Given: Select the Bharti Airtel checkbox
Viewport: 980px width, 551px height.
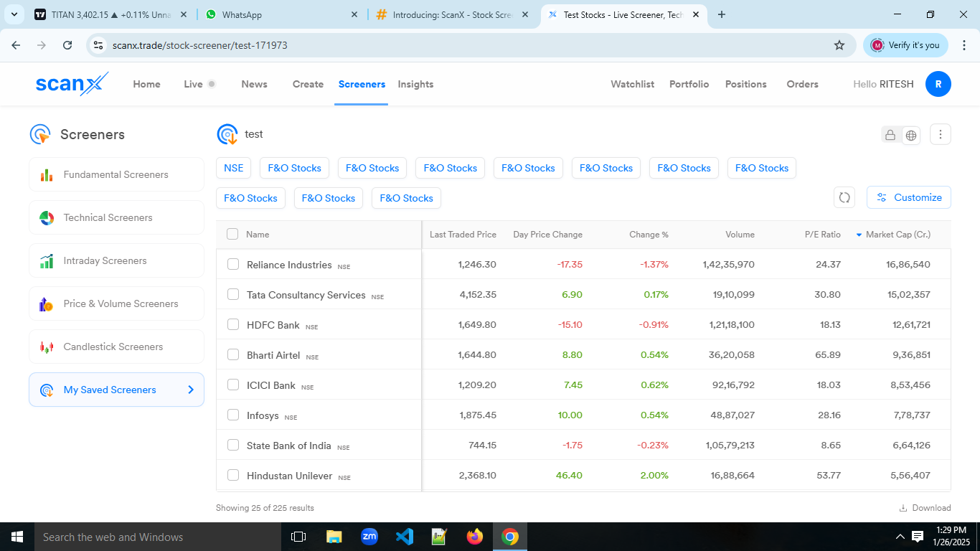Looking at the screenshot, I should click(233, 354).
